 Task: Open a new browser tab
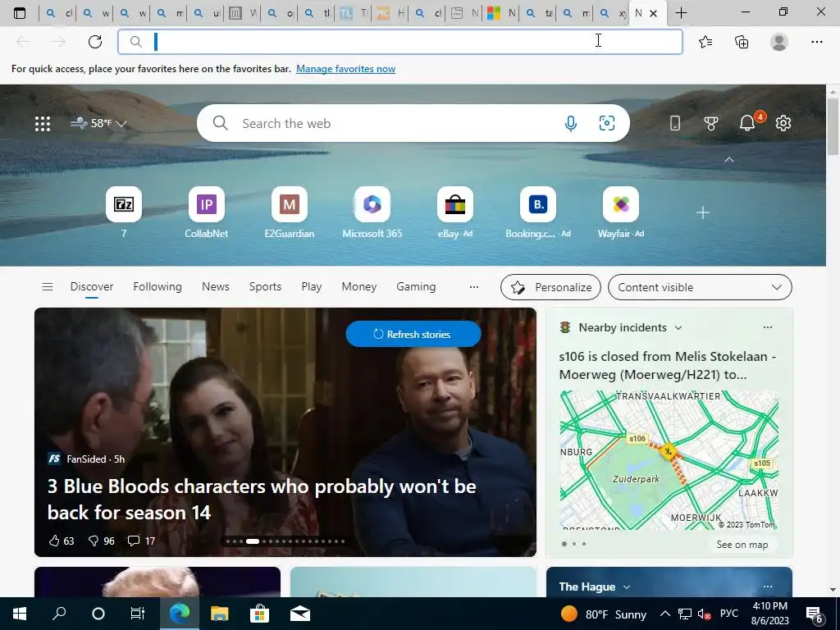pyautogui.click(x=681, y=13)
